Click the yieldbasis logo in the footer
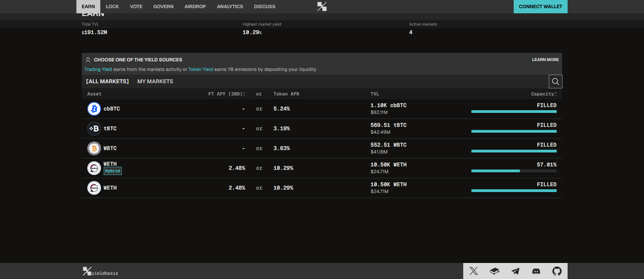The height and width of the screenshot is (279, 644). pyautogui.click(x=100, y=271)
